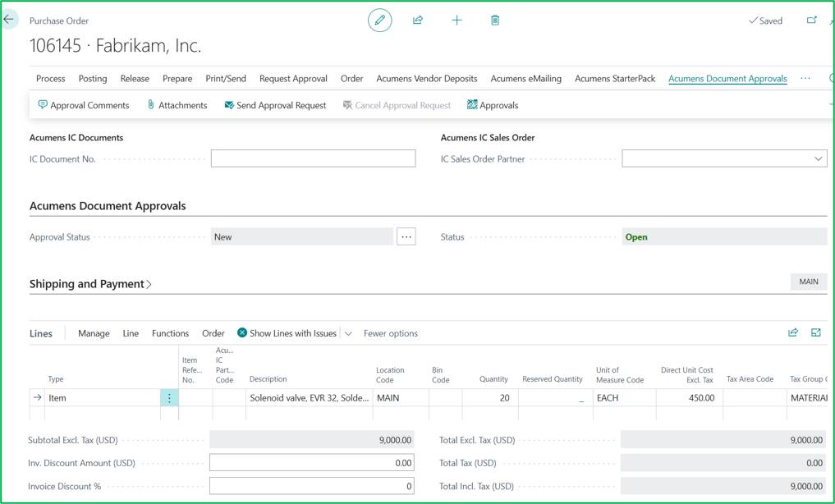Click Location Code cell MAIN
835x504 pixels.
[x=401, y=397]
